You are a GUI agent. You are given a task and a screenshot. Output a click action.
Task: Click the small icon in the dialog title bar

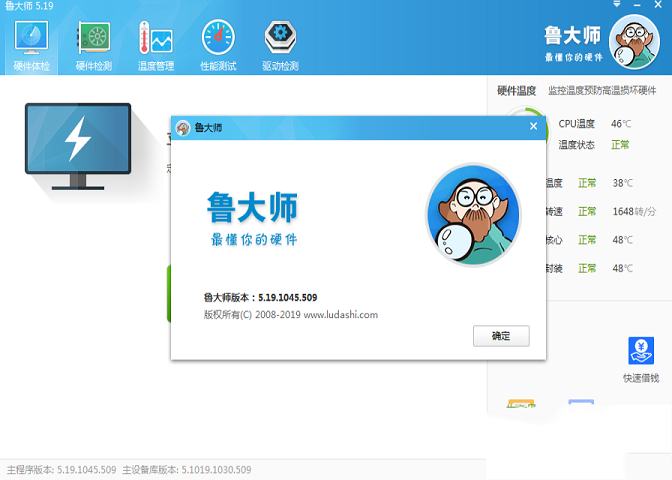point(183,128)
